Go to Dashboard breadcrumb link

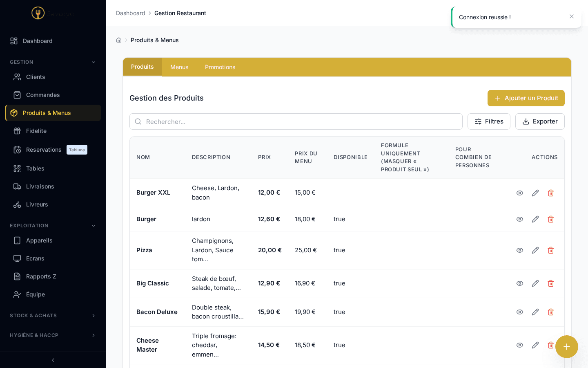131,13
